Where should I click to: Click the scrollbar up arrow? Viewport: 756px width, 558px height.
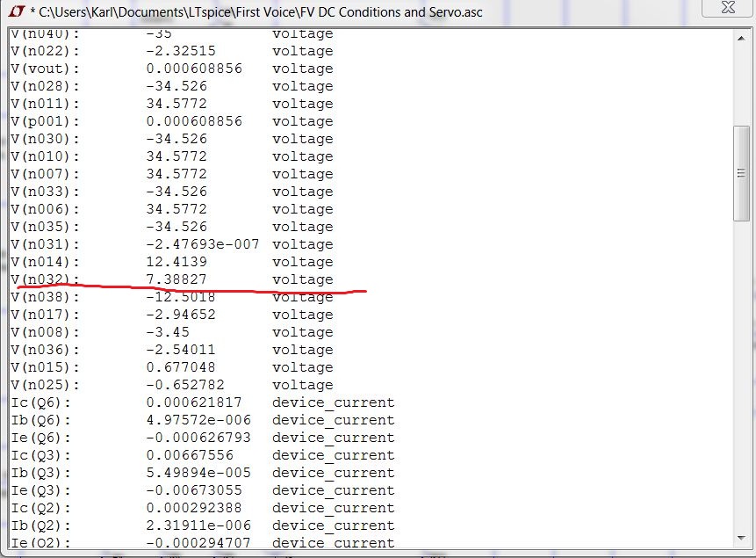(x=740, y=38)
